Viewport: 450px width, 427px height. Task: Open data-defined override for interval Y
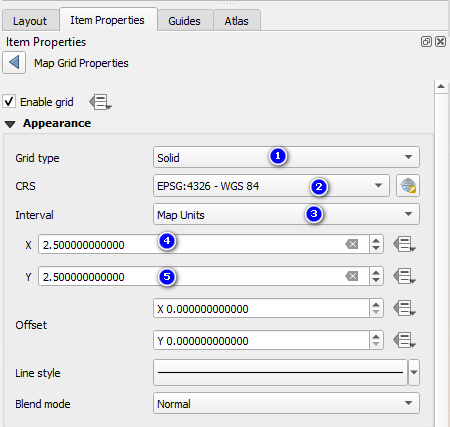click(x=404, y=276)
